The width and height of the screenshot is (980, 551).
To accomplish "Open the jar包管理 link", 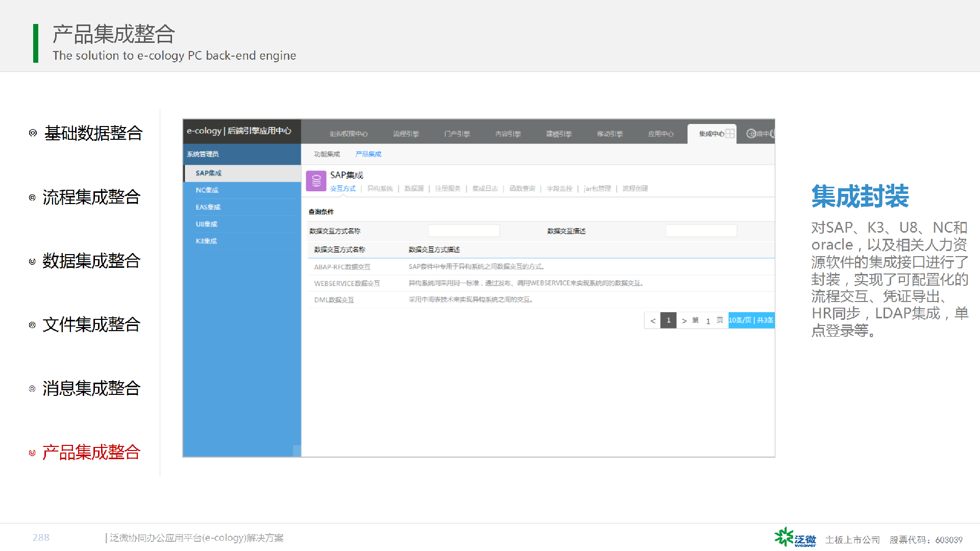I will [597, 189].
